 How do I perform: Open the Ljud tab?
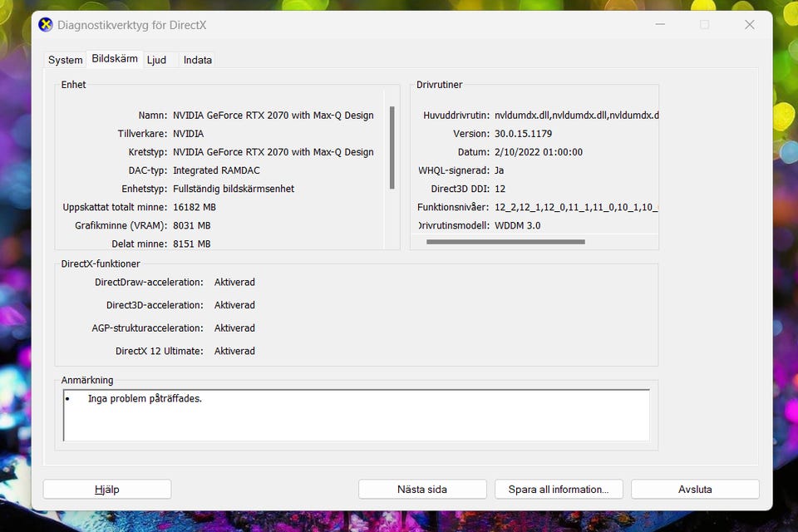point(157,60)
